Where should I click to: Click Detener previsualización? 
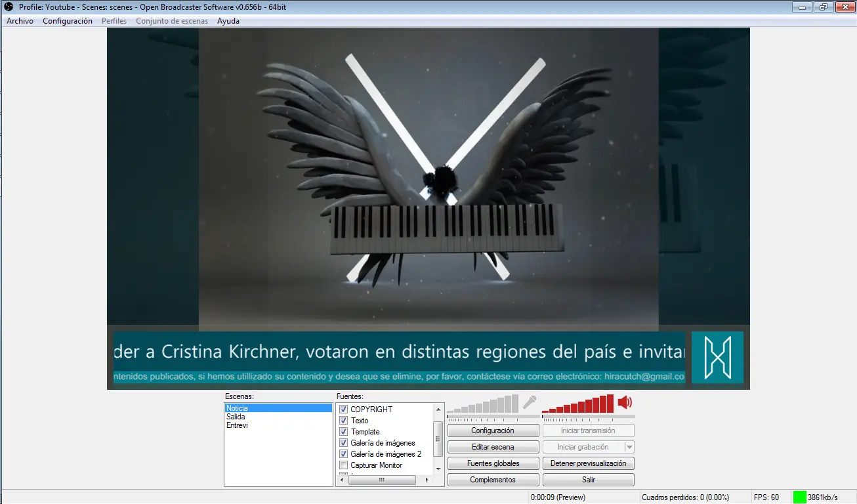(x=589, y=463)
